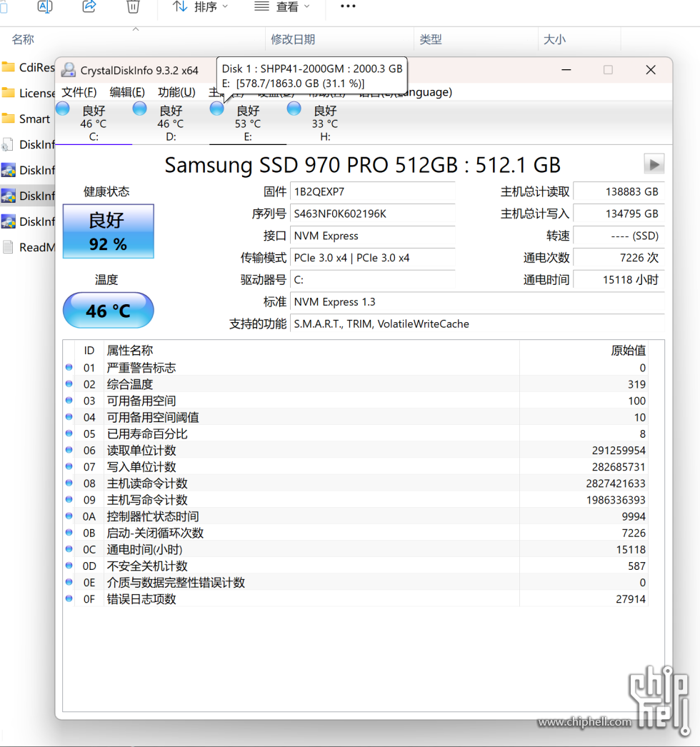700x747 pixels.
Task: Click the Explorer delete trash icon
Action: (x=133, y=6)
